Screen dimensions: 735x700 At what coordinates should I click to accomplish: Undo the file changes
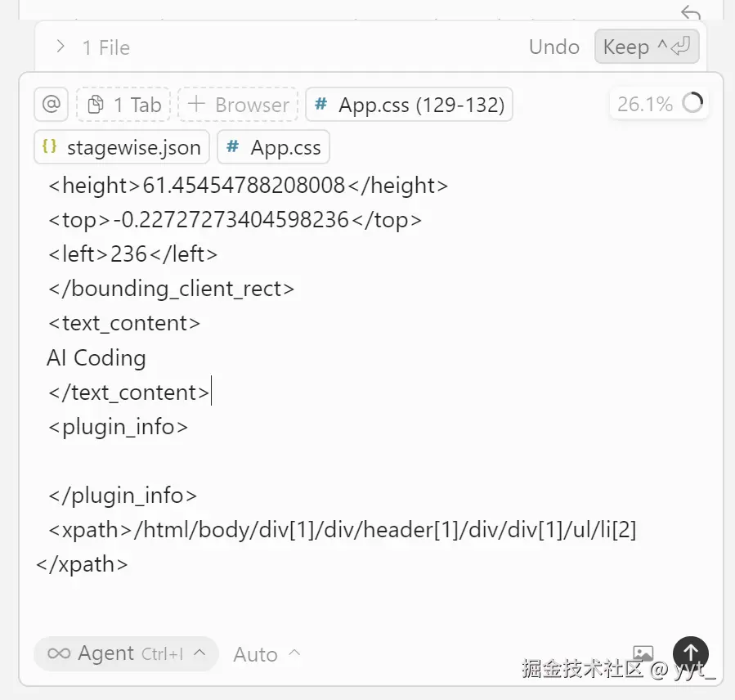point(553,47)
